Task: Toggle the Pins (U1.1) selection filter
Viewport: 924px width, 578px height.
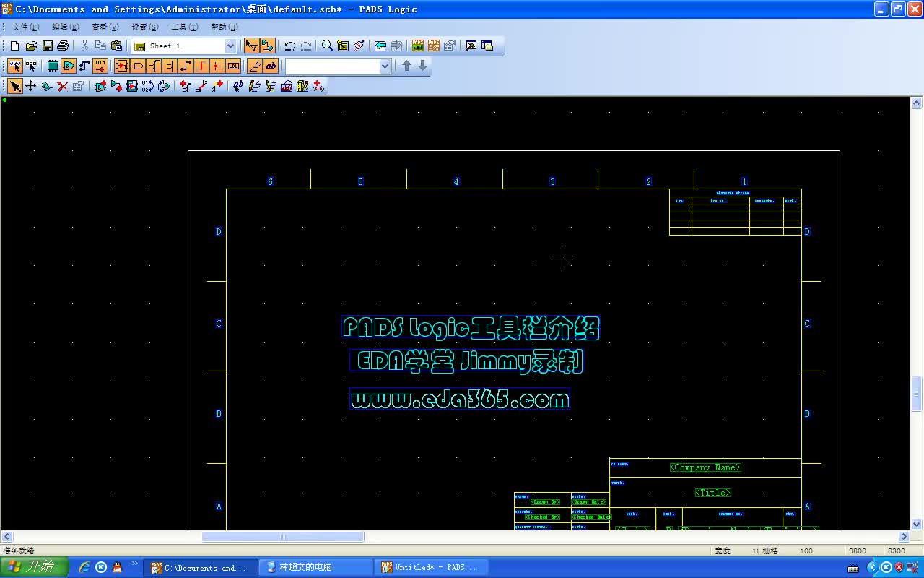Action: (x=100, y=66)
